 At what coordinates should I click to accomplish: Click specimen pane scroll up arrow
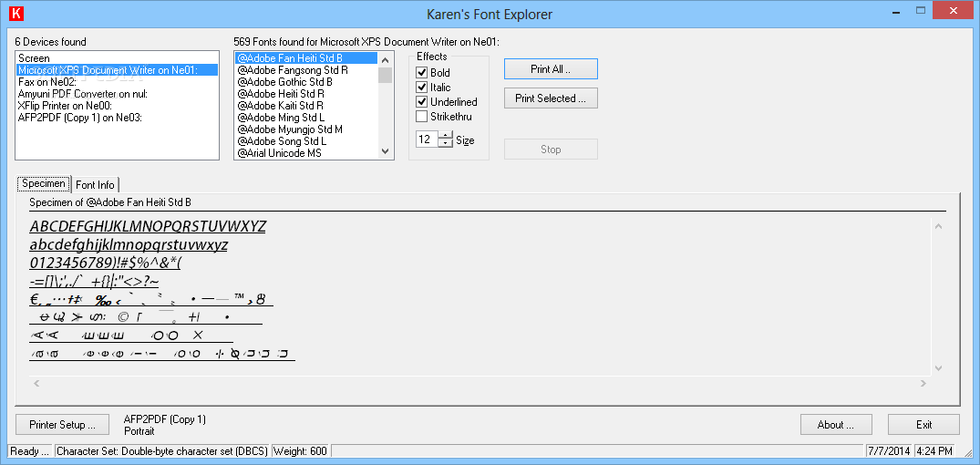pos(938,225)
